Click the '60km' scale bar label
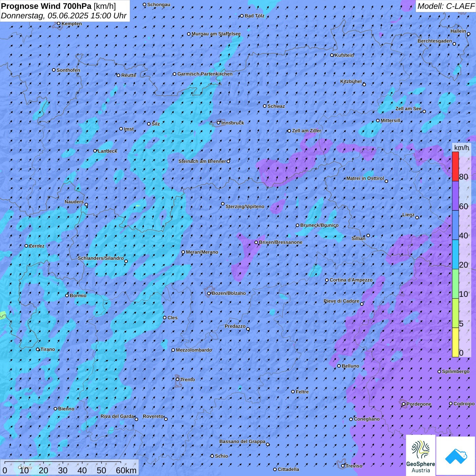The height and width of the screenshot is (476, 476). (126, 470)
